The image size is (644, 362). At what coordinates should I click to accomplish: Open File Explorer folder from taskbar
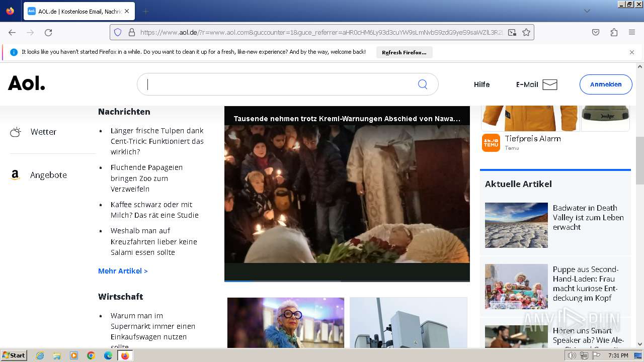point(57,355)
